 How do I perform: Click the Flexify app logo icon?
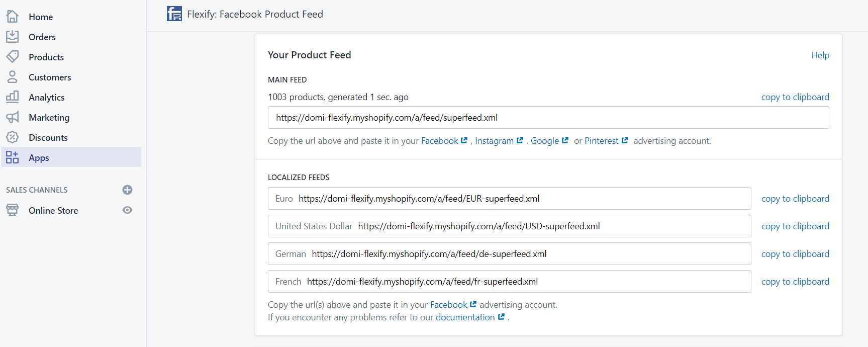tap(174, 14)
